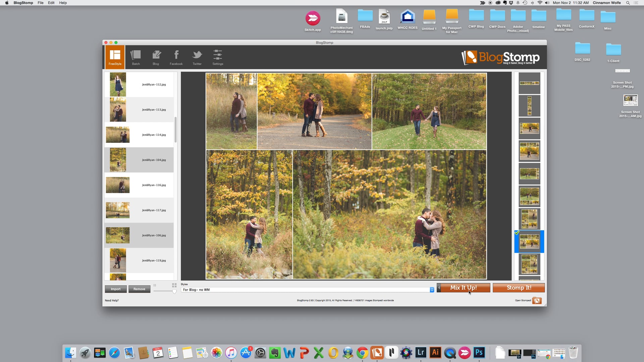This screenshot has width=644, height=362.
Task: Toggle small thumbnail view icon
Action: pyautogui.click(x=155, y=286)
